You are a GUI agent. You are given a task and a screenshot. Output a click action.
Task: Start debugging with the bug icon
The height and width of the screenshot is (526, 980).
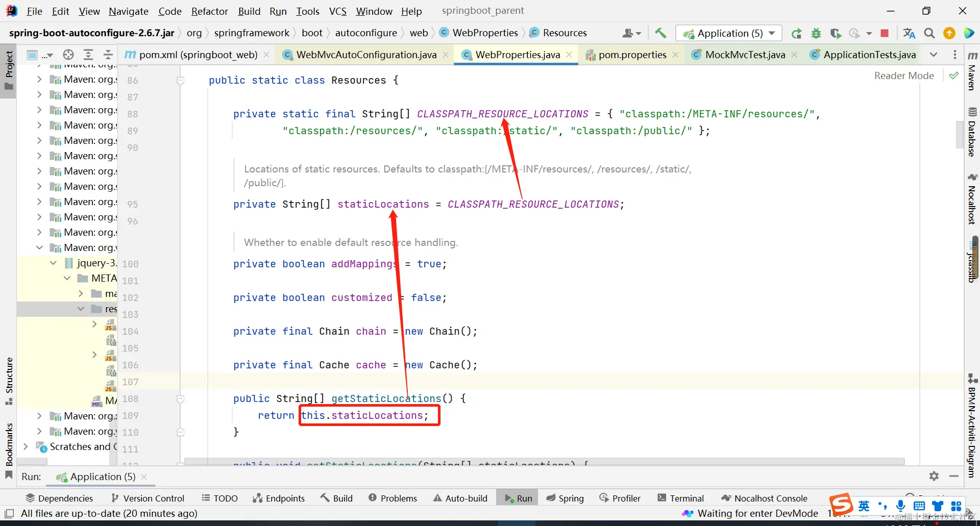pyautogui.click(x=816, y=34)
